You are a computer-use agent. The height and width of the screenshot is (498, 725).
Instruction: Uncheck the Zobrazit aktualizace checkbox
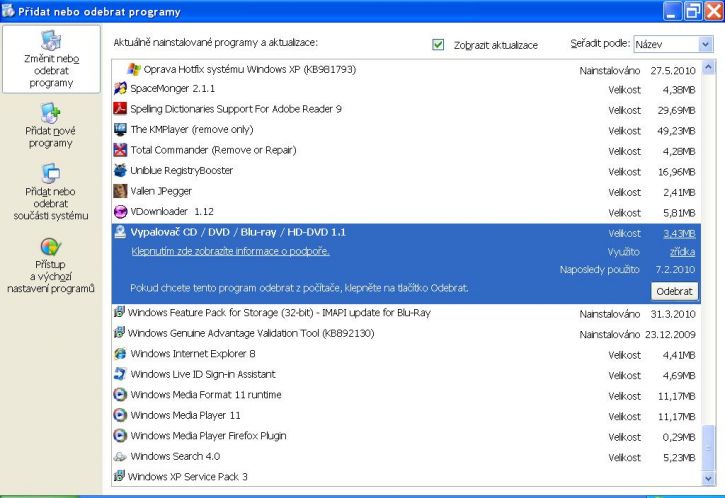tap(438, 44)
